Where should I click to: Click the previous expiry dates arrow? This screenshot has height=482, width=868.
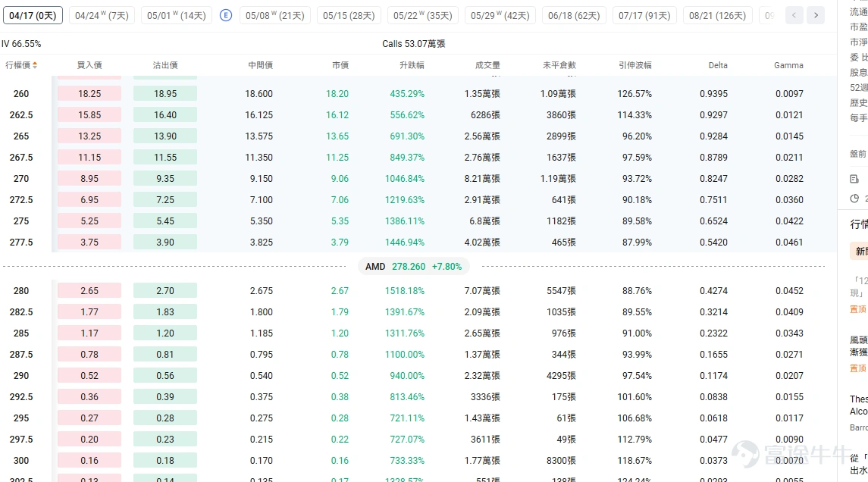coord(794,15)
